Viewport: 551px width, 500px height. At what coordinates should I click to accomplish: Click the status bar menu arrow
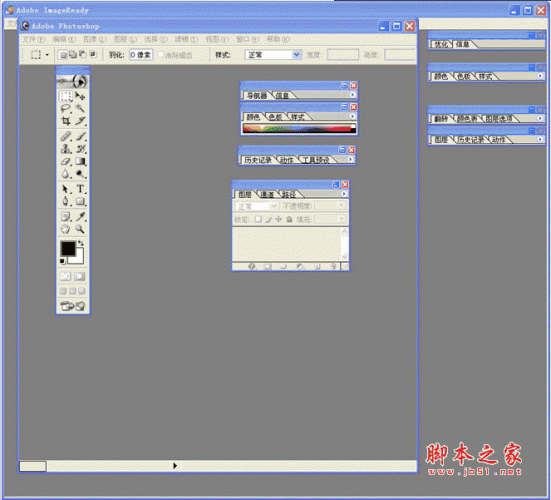point(175,466)
